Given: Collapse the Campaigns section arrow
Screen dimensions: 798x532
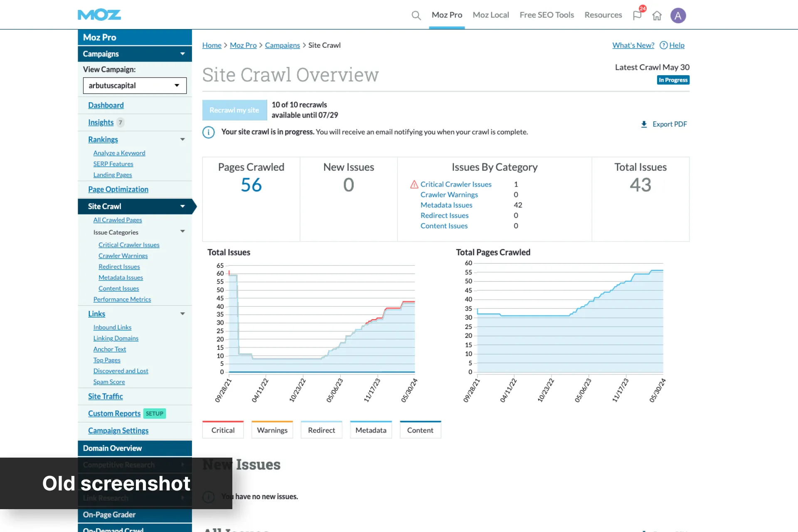Looking at the screenshot, I should pyautogui.click(x=182, y=54).
